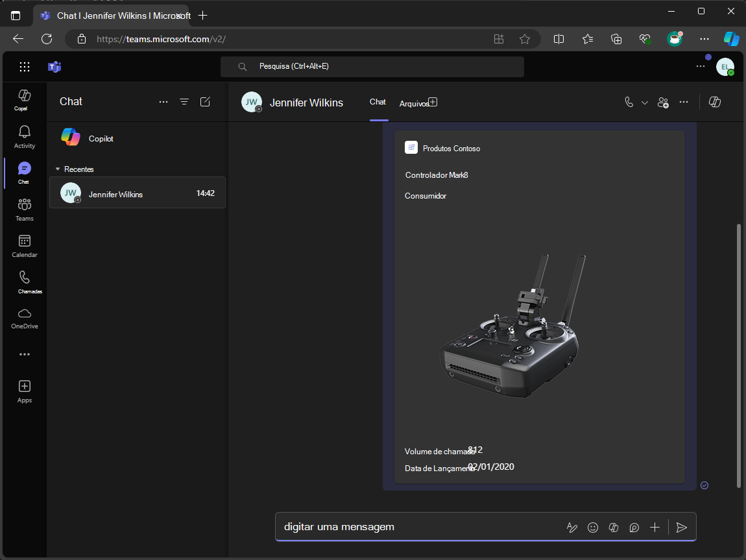The width and height of the screenshot is (746, 560).
Task: Select the Chat tab in conversation header
Action: coord(378,102)
